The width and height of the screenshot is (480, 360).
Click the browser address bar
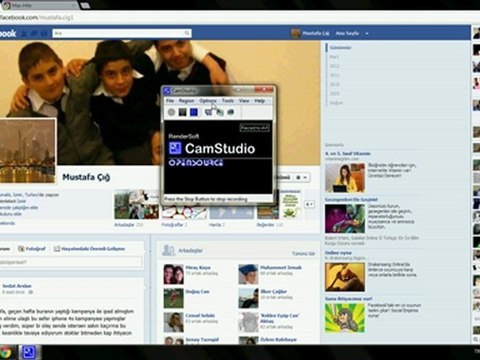240,17
